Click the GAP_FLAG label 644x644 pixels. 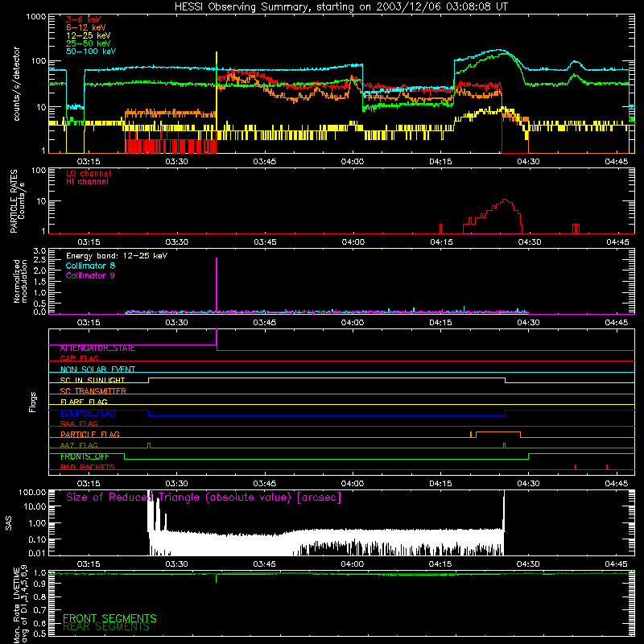(x=79, y=358)
